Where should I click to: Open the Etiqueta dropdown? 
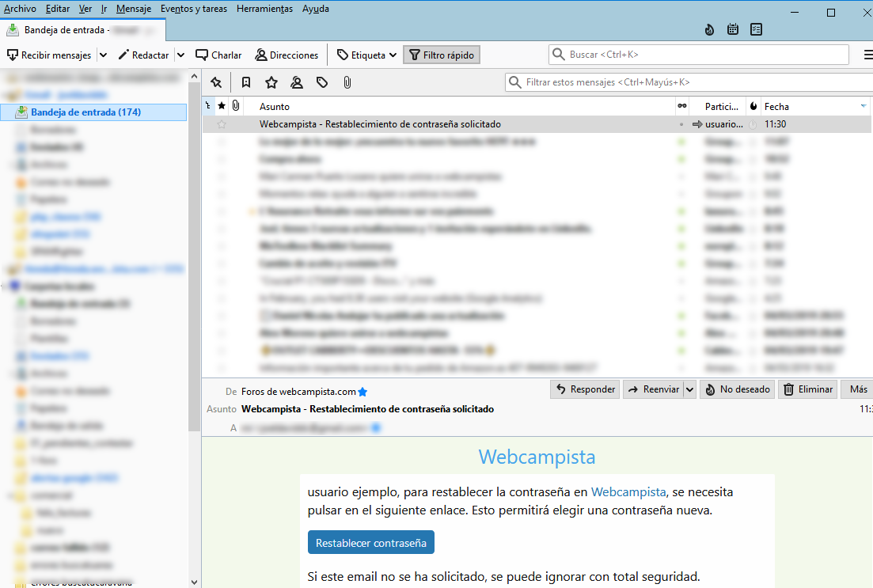(x=367, y=55)
